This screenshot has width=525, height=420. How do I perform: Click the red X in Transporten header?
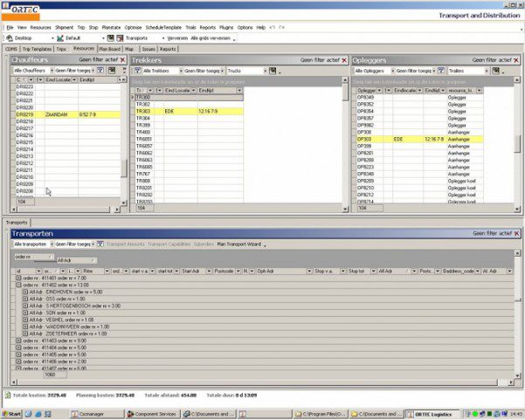click(517, 234)
